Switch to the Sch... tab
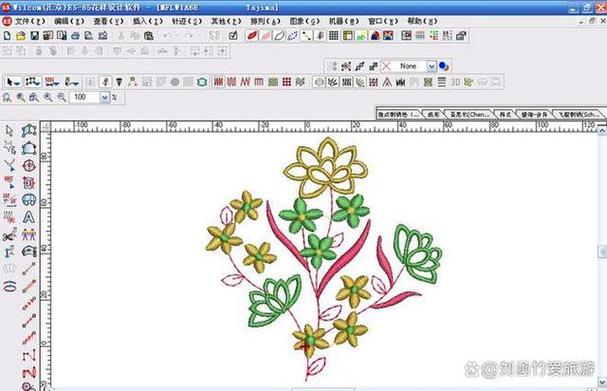The width and height of the screenshot is (607, 391). (578, 115)
